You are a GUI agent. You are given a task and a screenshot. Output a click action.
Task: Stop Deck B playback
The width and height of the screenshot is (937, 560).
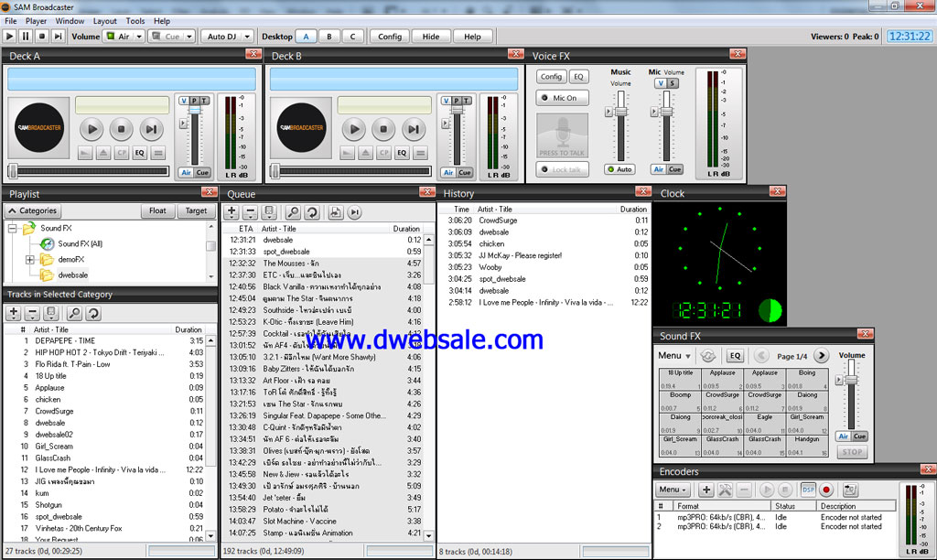383,128
